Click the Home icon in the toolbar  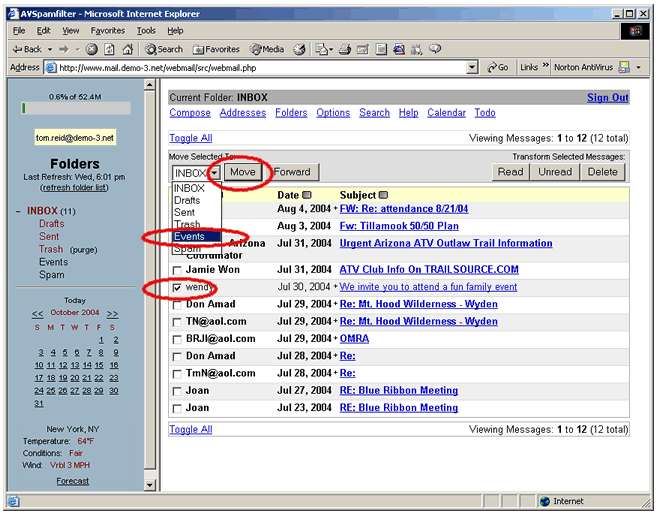click(127, 49)
